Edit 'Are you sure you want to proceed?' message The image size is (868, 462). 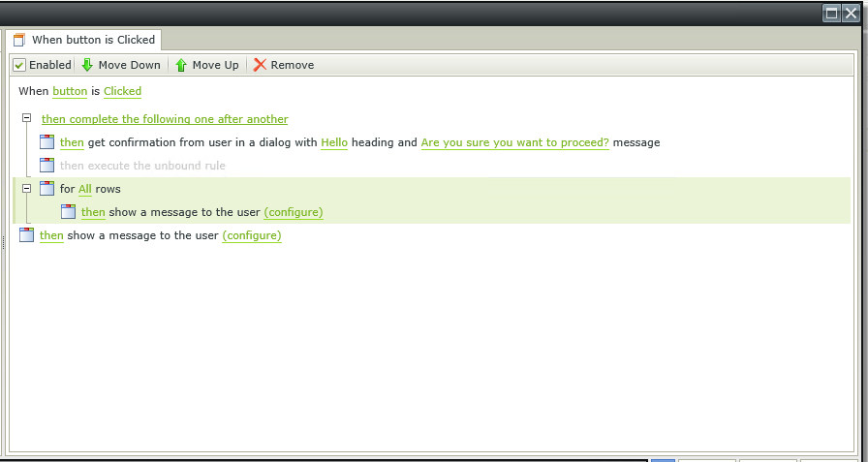(x=514, y=142)
